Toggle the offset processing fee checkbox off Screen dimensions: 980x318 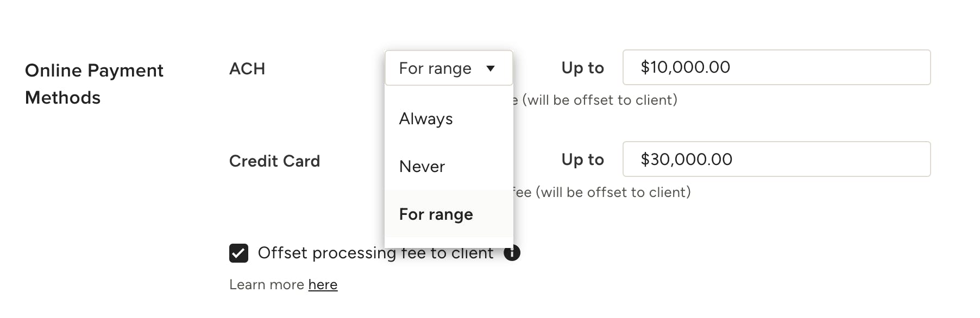pyautogui.click(x=238, y=252)
